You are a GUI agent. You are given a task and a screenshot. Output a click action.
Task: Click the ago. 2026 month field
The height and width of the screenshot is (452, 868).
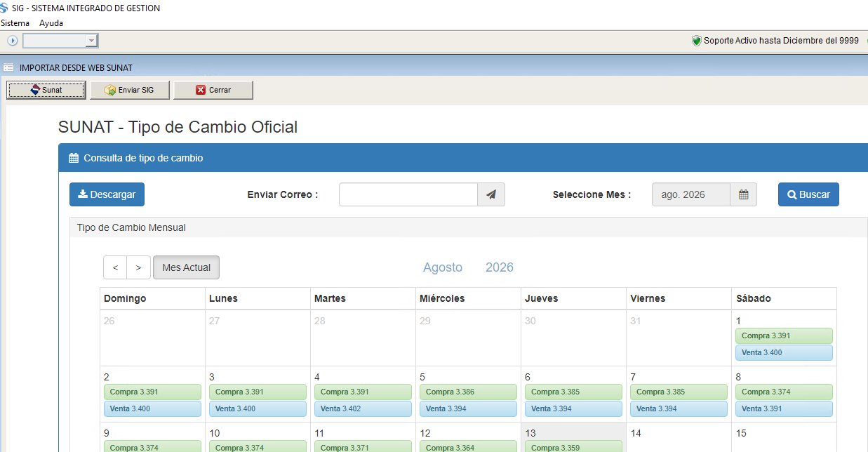tap(691, 194)
